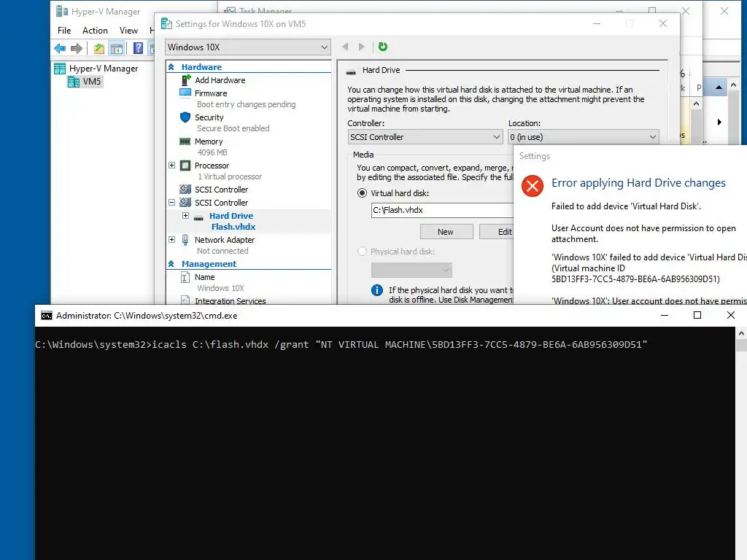Click the Memory chip icon
Viewport: 747px width, 560px height.
coord(185,141)
